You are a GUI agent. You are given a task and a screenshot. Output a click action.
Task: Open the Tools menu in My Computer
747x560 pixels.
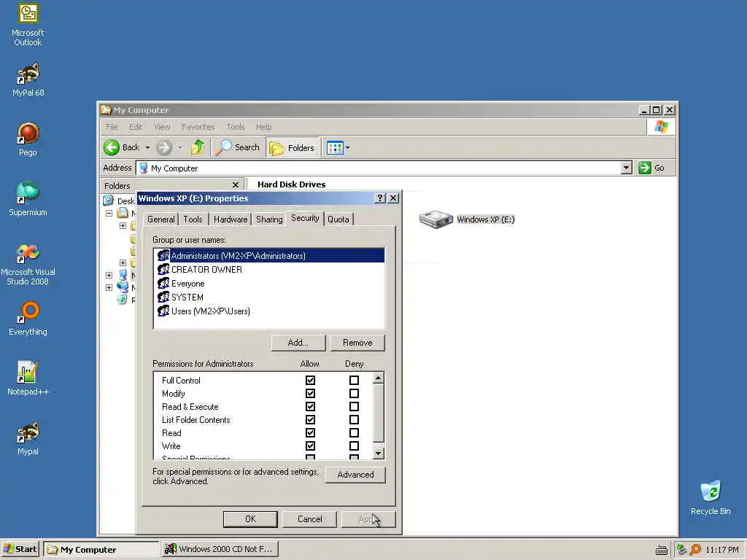pos(236,127)
